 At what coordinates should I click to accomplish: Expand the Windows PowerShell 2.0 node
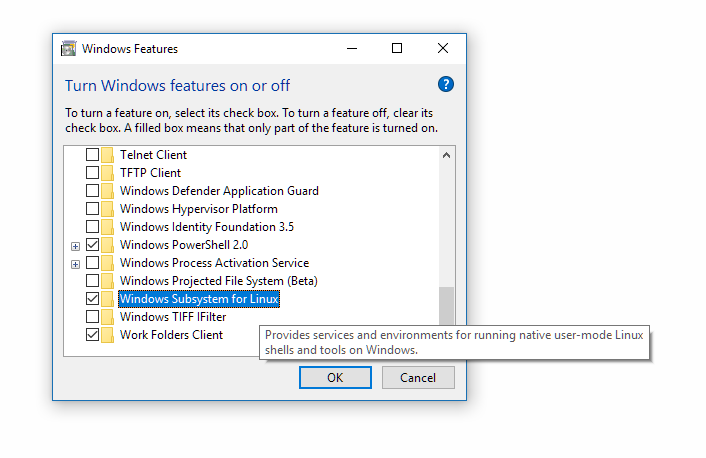[x=76, y=246]
